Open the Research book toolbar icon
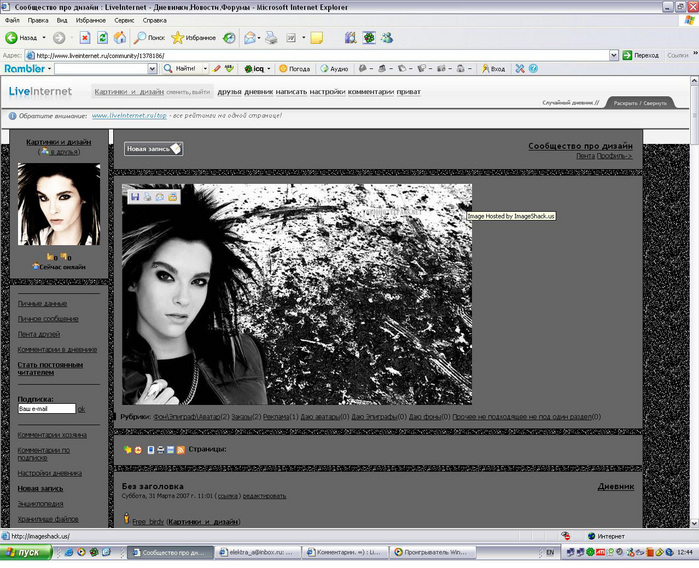 click(350, 38)
